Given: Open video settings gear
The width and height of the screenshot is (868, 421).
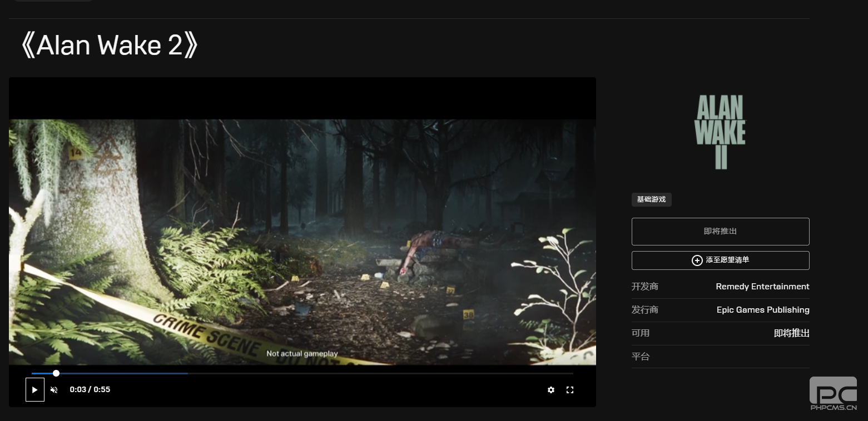Looking at the screenshot, I should point(550,390).
